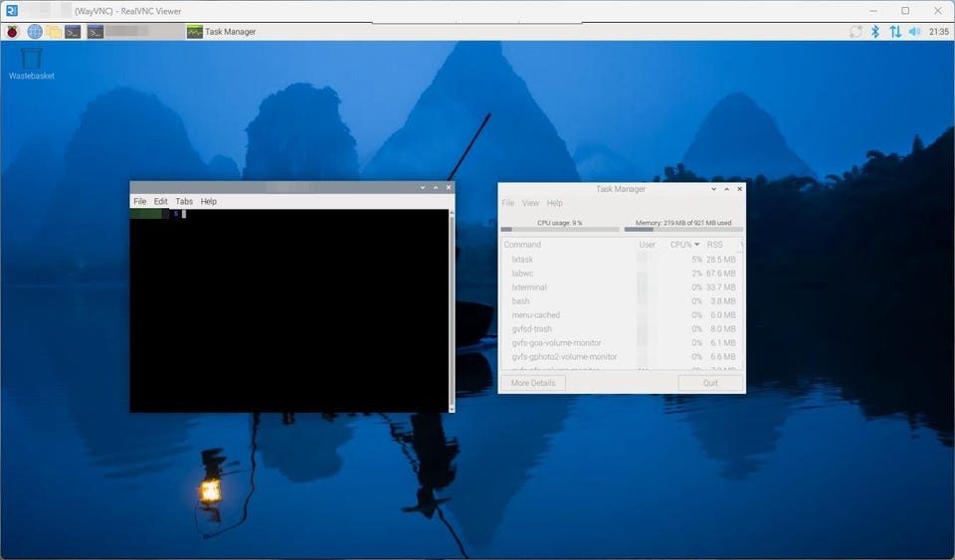
Task: Click the CPU usage progress bar
Action: click(x=560, y=230)
